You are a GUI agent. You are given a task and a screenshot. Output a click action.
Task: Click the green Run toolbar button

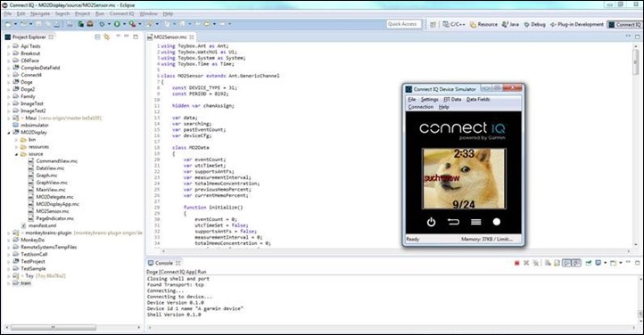[117, 24]
